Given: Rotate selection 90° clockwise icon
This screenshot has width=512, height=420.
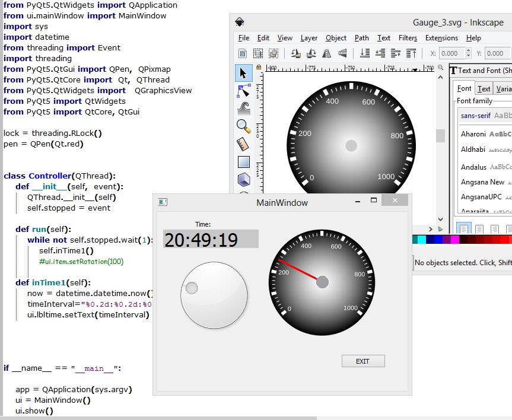Looking at the screenshot, I should [x=311, y=53].
